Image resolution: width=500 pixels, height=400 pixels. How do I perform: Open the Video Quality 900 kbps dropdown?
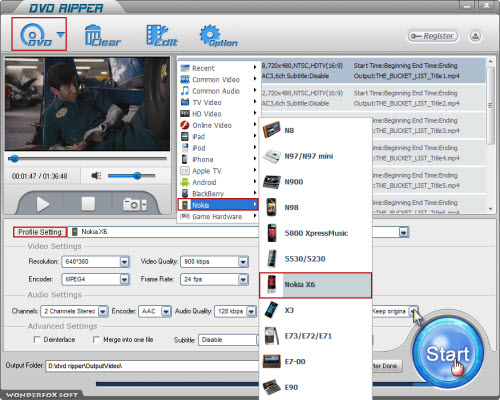point(243,262)
